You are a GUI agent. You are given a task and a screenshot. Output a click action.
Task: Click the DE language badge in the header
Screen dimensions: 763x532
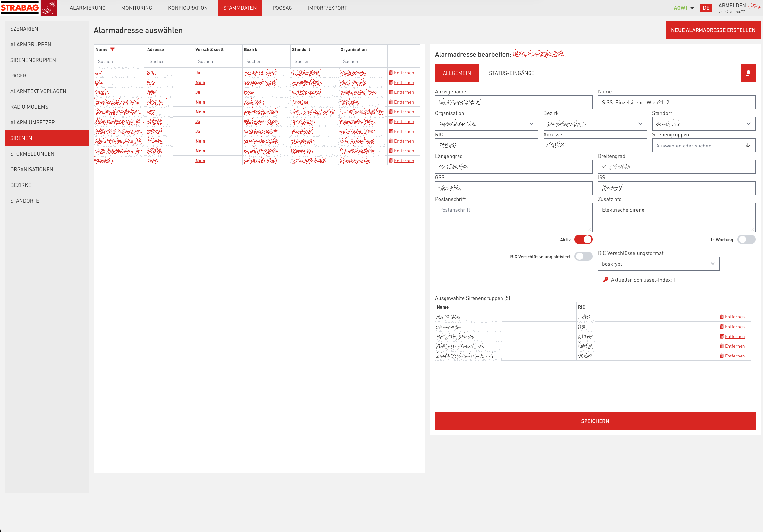pos(706,7)
